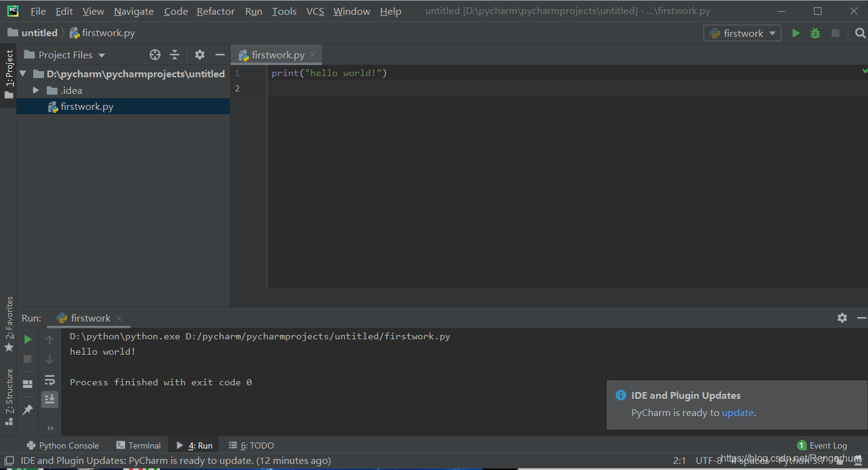This screenshot has height=470, width=868.
Task: Start debugging with the bug icon
Action: click(x=815, y=33)
